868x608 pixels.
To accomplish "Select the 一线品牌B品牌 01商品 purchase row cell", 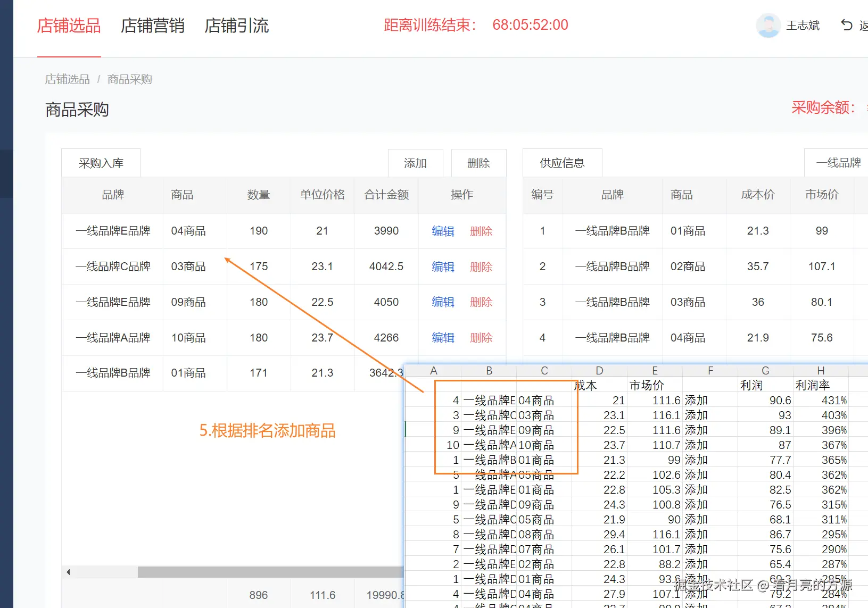I will pyautogui.click(x=113, y=373).
